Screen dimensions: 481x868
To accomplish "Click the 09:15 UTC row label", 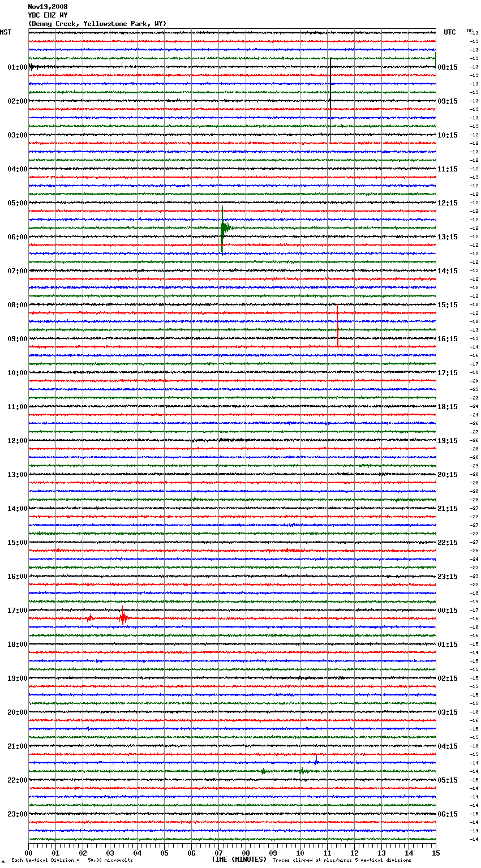I will tap(448, 101).
